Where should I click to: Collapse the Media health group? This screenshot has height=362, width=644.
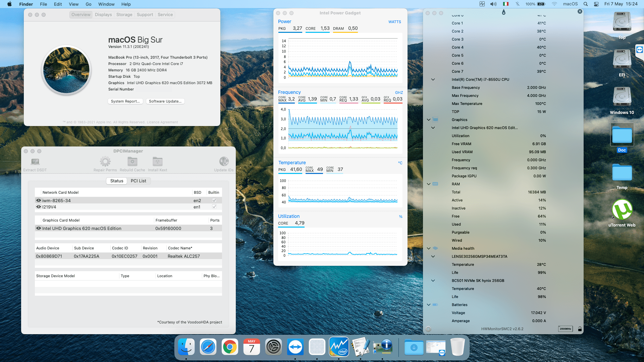429,248
